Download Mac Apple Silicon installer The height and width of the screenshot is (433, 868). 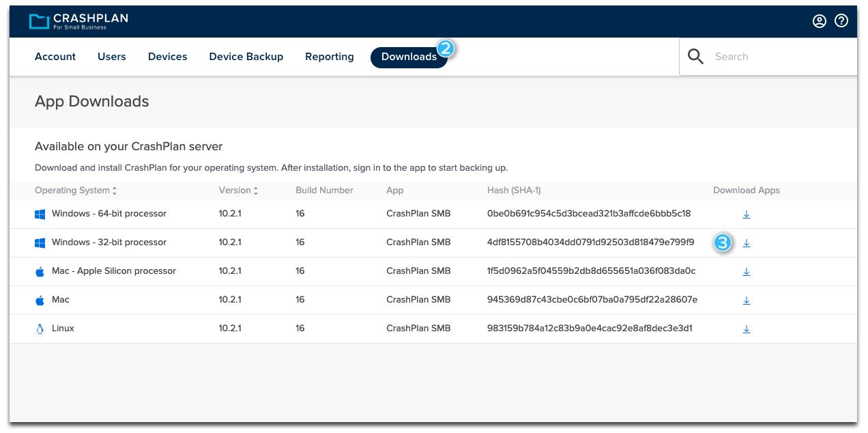[x=747, y=272]
